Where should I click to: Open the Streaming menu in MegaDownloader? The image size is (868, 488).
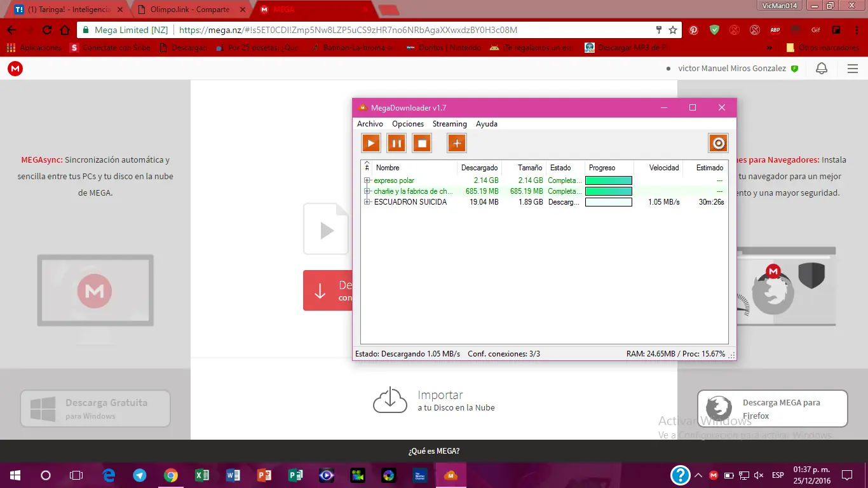coord(450,124)
